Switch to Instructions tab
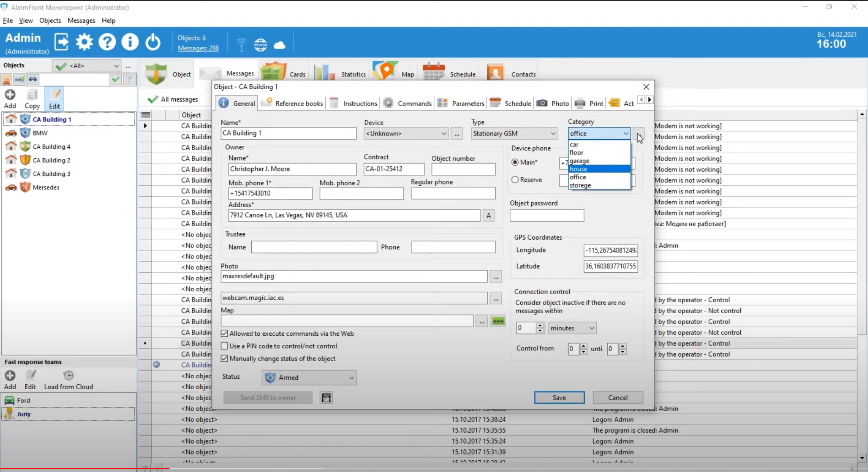 [354, 103]
